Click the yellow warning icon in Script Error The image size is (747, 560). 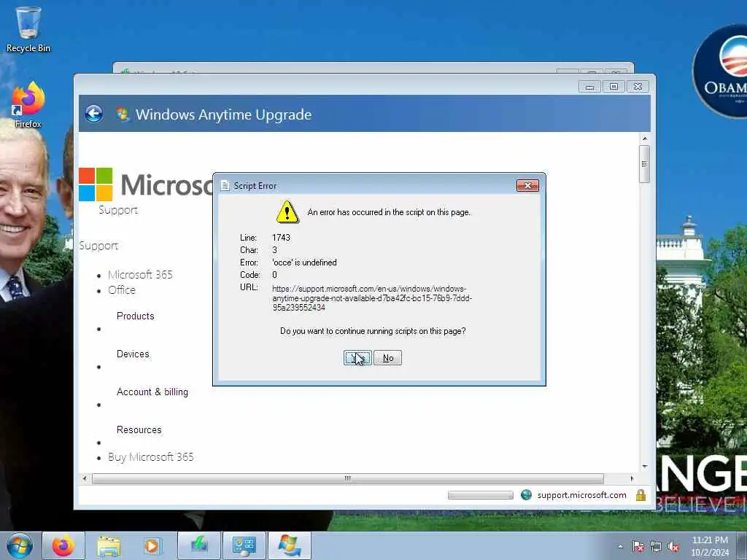(x=287, y=212)
